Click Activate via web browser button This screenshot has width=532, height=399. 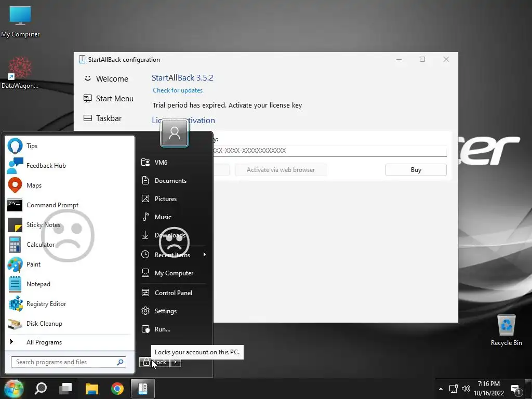click(281, 170)
